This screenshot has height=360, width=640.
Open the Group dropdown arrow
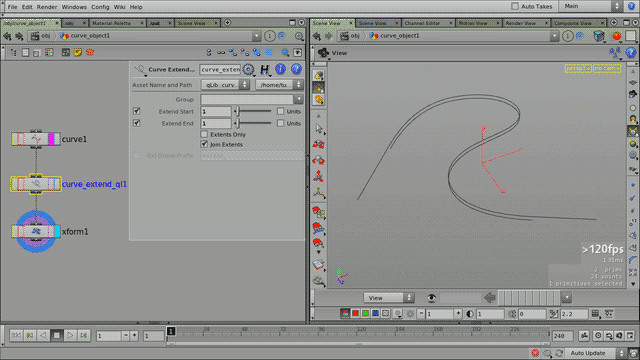pyautogui.click(x=299, y=99)
